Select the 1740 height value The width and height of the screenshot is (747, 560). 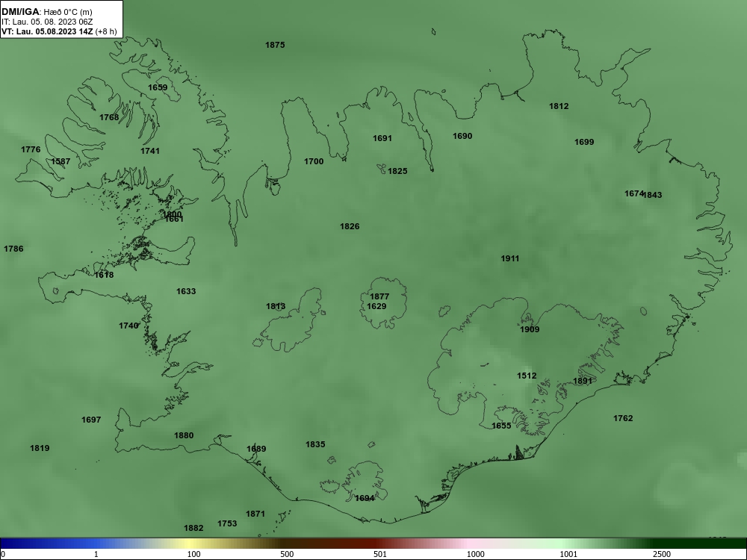pos(128,326)
